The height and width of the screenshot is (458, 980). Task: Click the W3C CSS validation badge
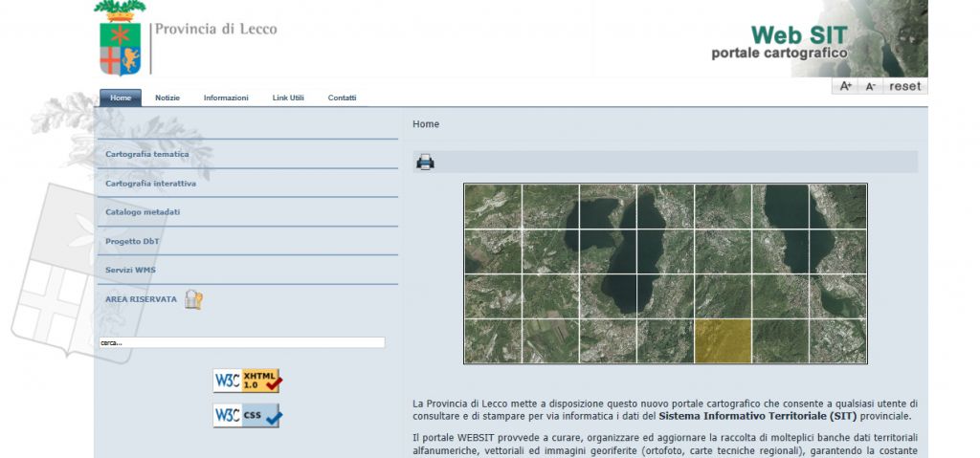[248, 416]
